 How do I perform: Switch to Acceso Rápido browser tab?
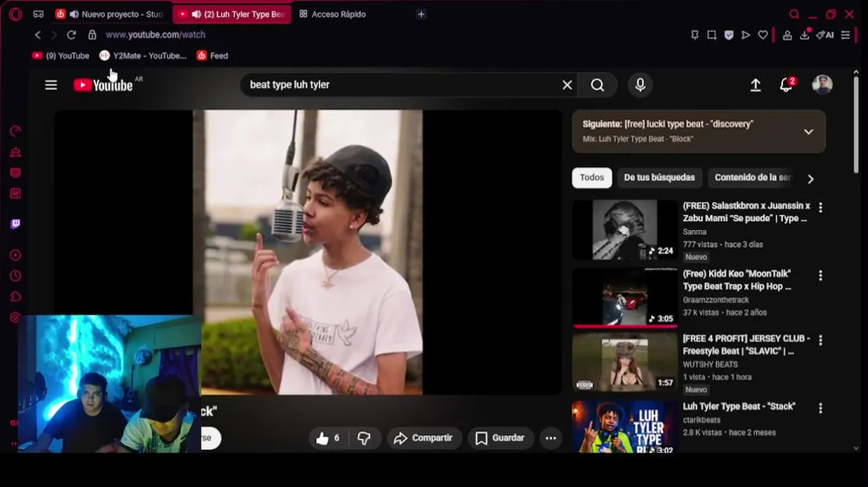(x=333, y=14)
